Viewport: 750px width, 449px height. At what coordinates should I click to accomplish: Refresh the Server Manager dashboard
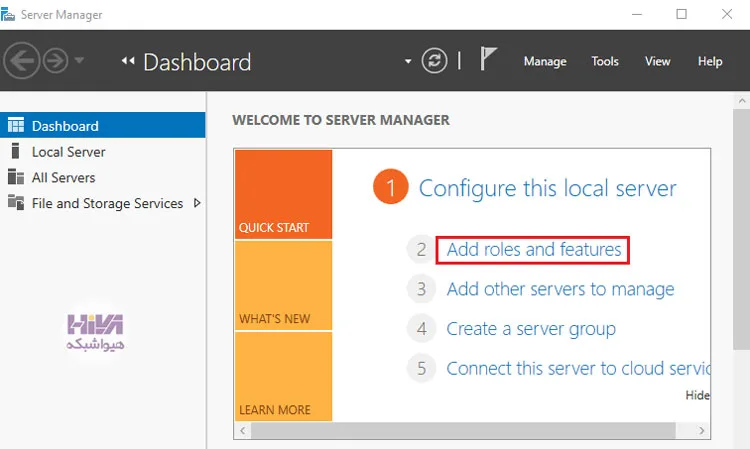(434, 61)
